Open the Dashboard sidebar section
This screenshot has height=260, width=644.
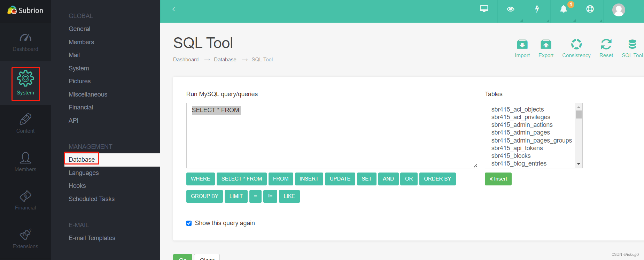pos(25,42)
